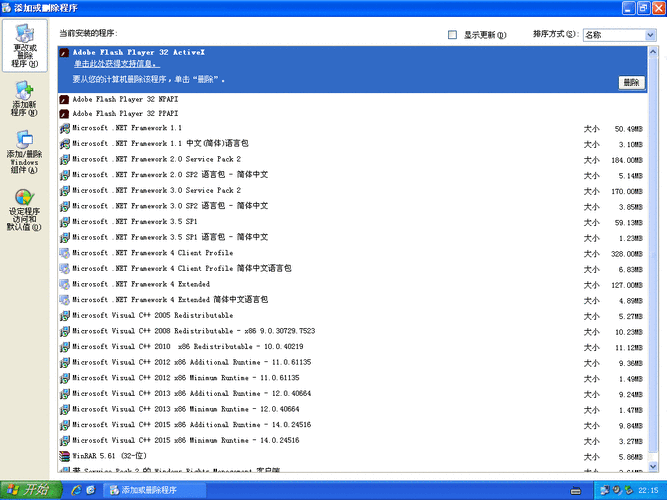The width and height of the screenshot is (667, 500).
Task: Click the Adobe Flash Player 32 NPAPI icon
Action: [64, 99]
